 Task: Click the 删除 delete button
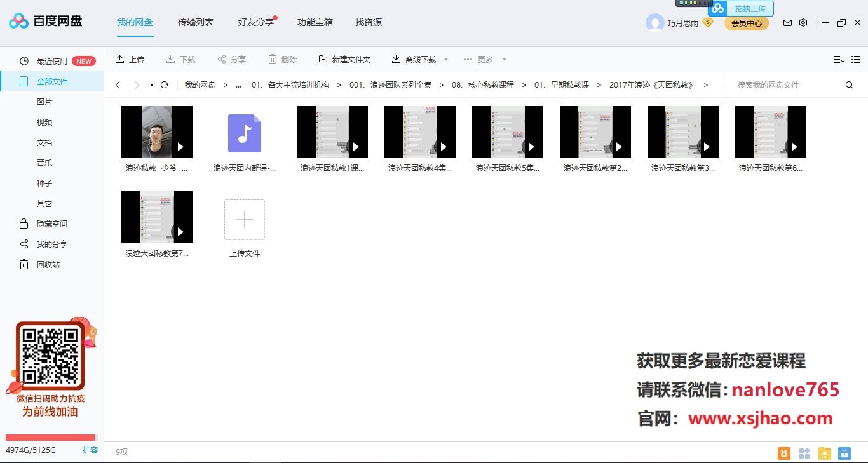coord(282,59)
